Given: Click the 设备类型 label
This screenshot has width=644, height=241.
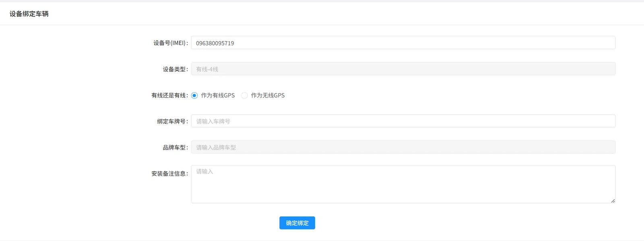Looking at the screenshot, I should pos(175,69).
